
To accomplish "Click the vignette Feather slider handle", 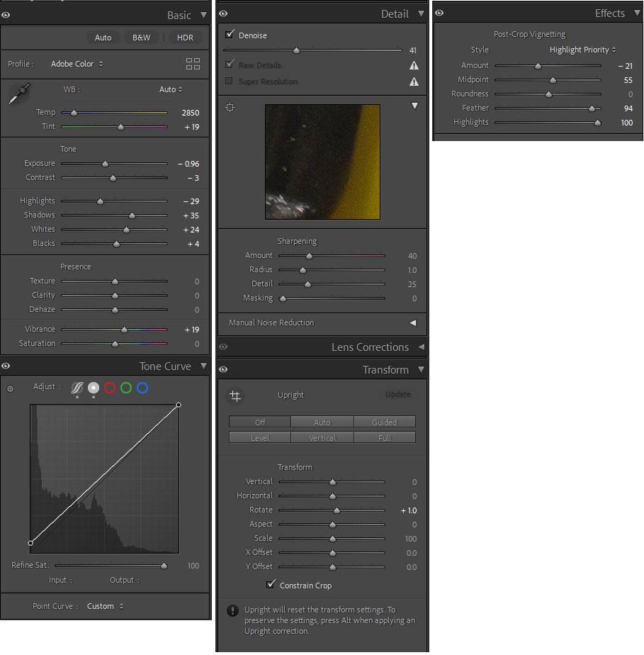I will tap(592, 108).
